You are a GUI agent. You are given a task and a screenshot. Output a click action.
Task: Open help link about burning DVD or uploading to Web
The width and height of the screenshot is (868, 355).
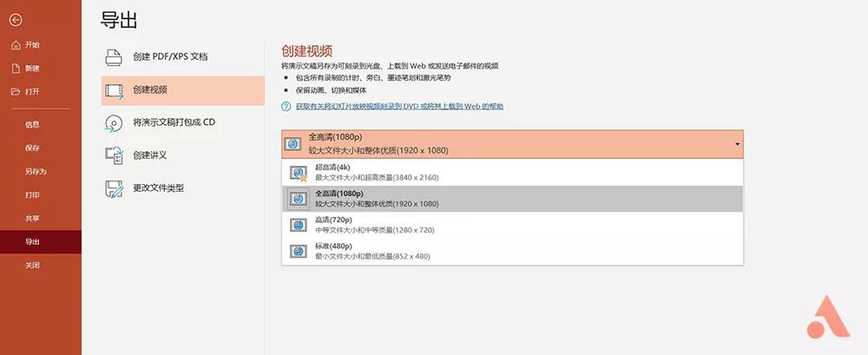point(399,107)
